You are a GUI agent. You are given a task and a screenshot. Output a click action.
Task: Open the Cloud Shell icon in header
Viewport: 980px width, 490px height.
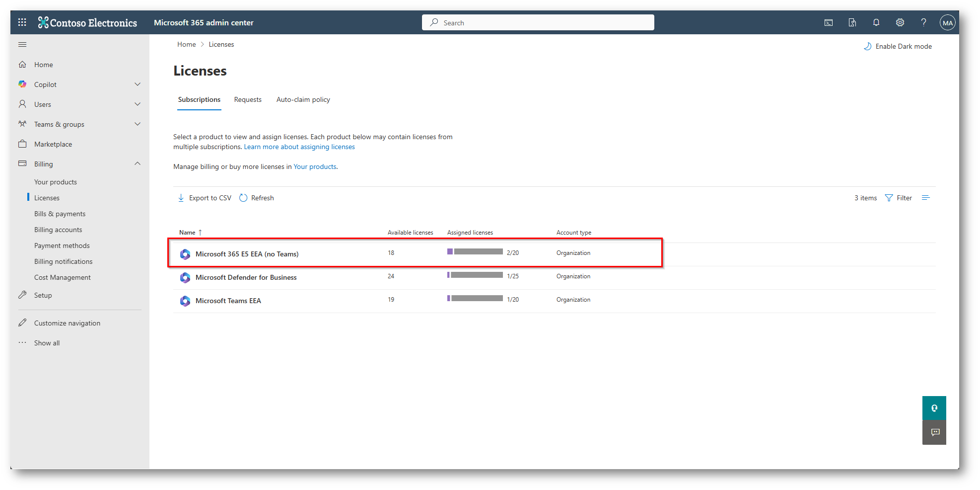[829, 22]
